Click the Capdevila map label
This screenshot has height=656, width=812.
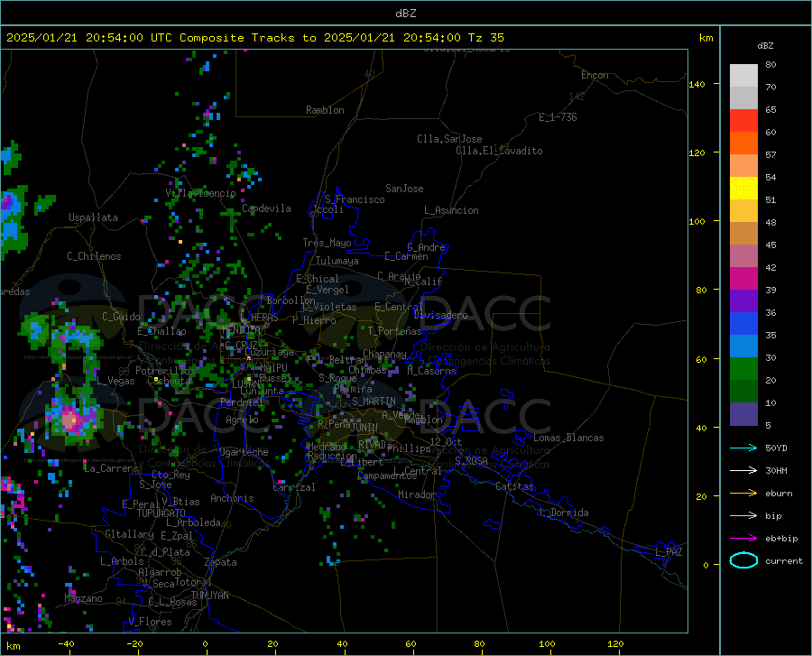point(266,208)
